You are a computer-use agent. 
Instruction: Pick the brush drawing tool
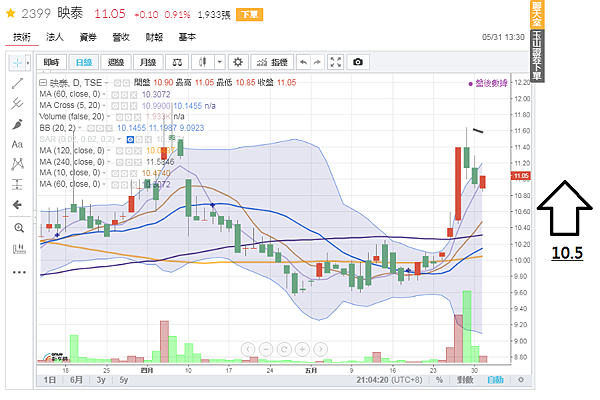point(19,125)
